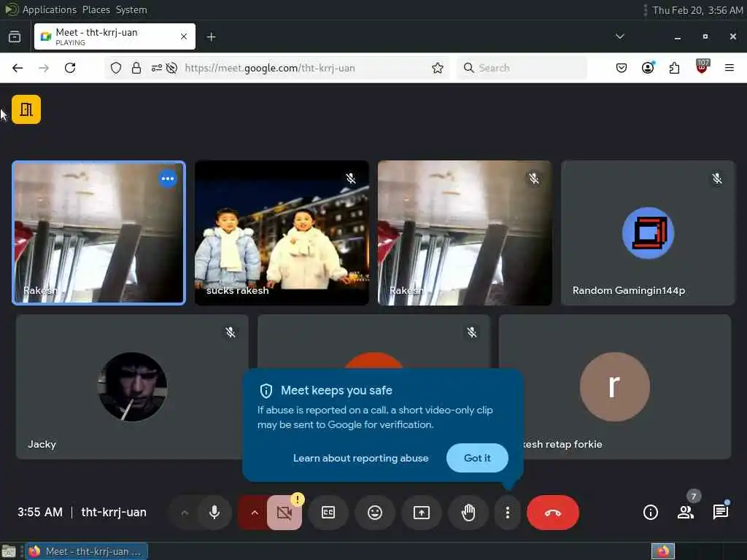
Task: Open the Firefox View icon
Action: (15, 36)
